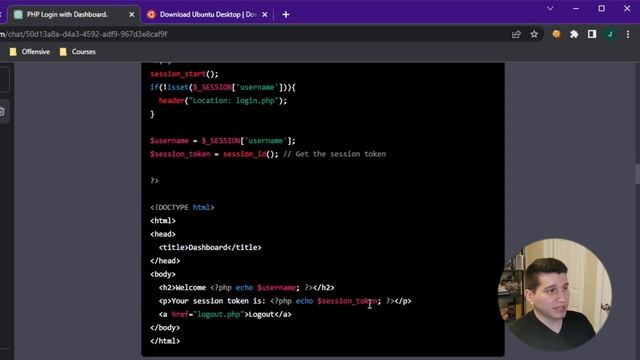Click the sidebar icon at left edge
Viewport: 640px width, 360px height.
coord(2,111)
